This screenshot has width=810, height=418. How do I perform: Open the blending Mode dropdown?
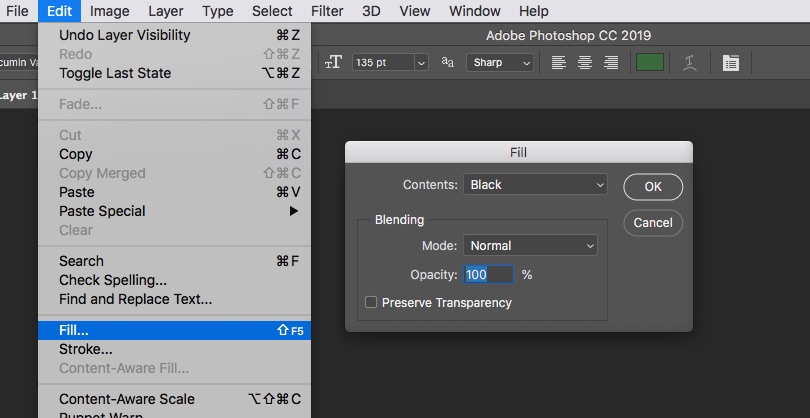point(530,245)
